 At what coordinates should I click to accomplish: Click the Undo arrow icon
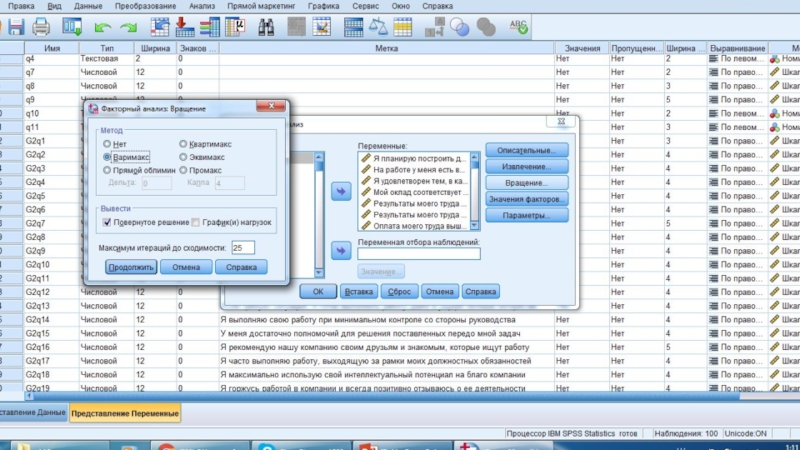click(102, 26)
